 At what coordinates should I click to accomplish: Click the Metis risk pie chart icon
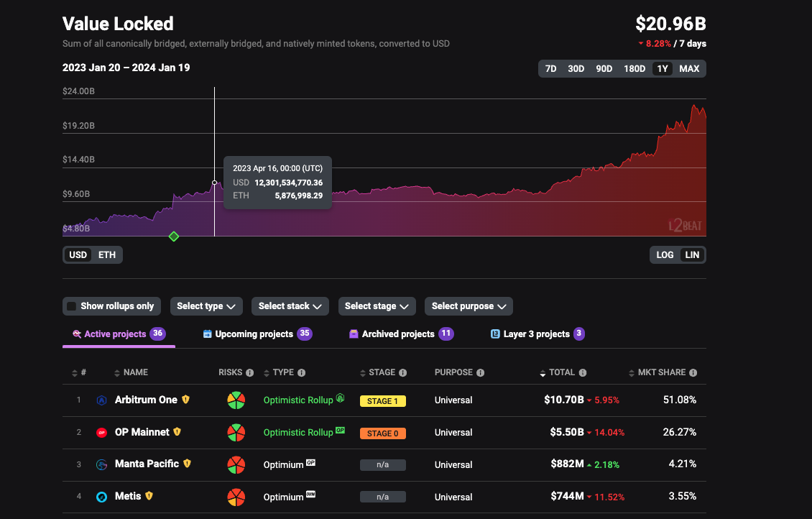236,497
